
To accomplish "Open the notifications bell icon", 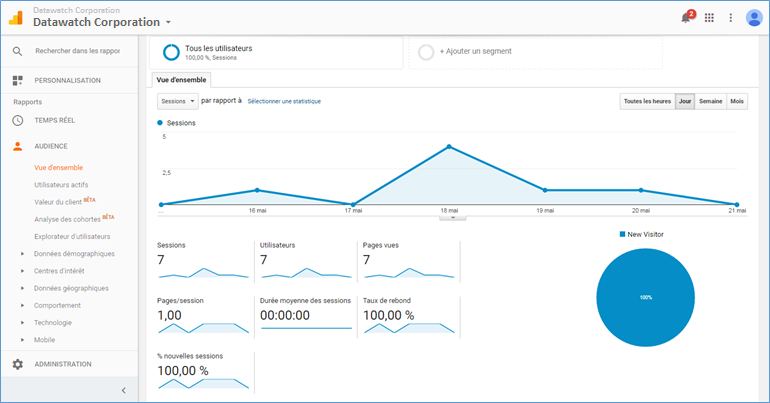I will (686, 18).
